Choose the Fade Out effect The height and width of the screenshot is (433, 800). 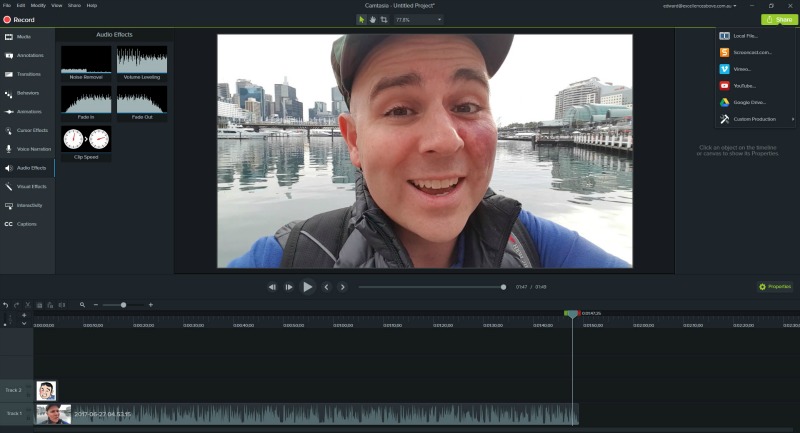(x=142, y=103)
